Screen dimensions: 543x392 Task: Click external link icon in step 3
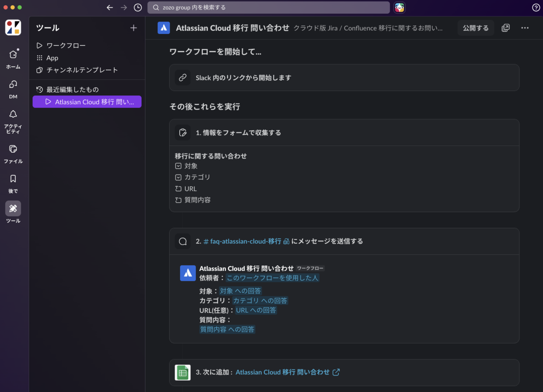336,372
